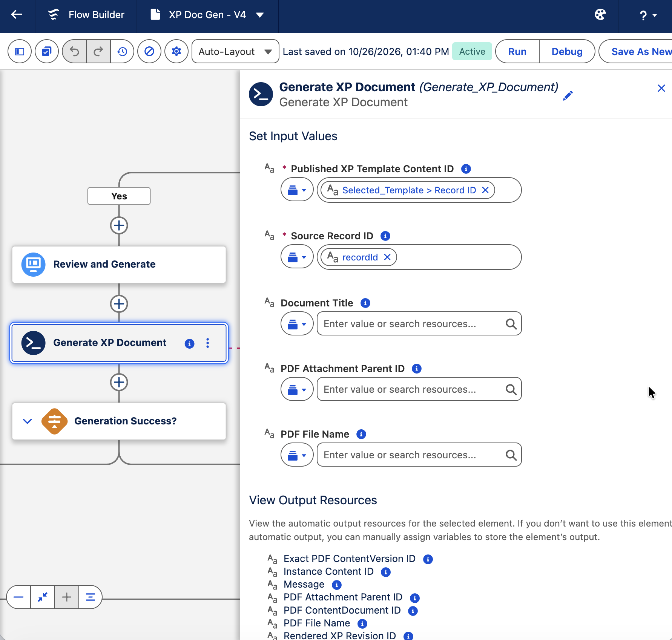Image resolution: width=672 pixels, height=640 pixels.
Task: Open the Auto-Layout dropdown
Action: tap(235, 51)
